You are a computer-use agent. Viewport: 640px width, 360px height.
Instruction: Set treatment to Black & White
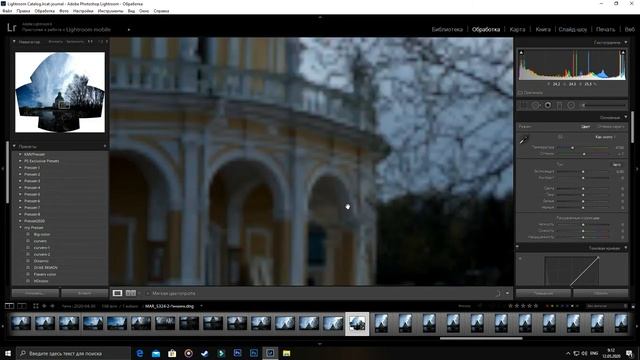click(x=611, y=127)
